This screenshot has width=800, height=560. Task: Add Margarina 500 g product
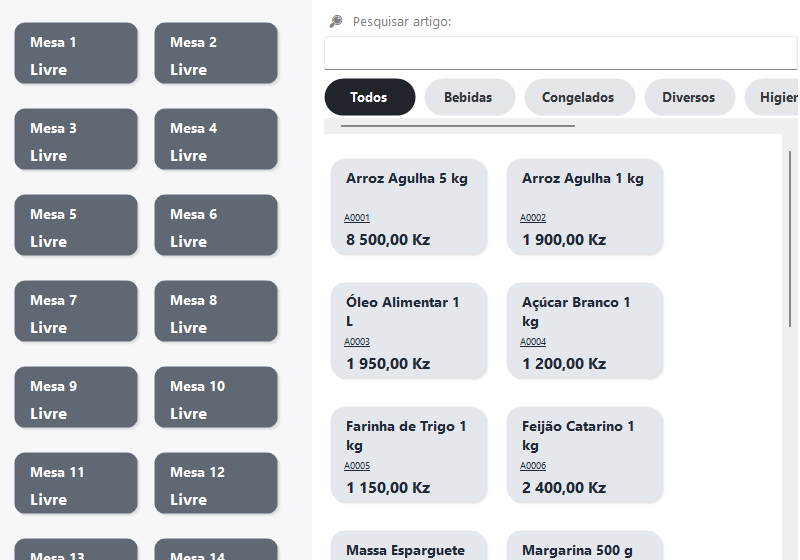585,545
